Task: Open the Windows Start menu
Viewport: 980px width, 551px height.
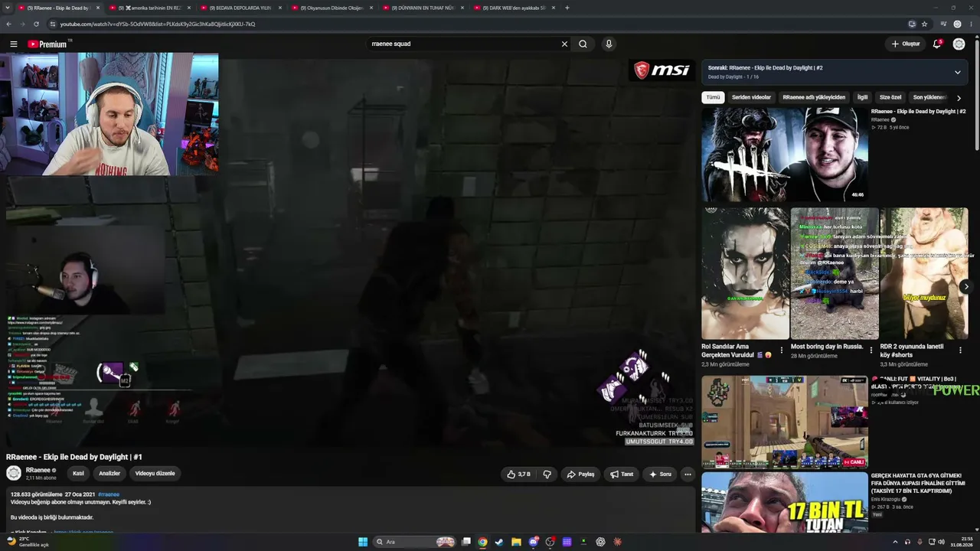Action: 363,542
